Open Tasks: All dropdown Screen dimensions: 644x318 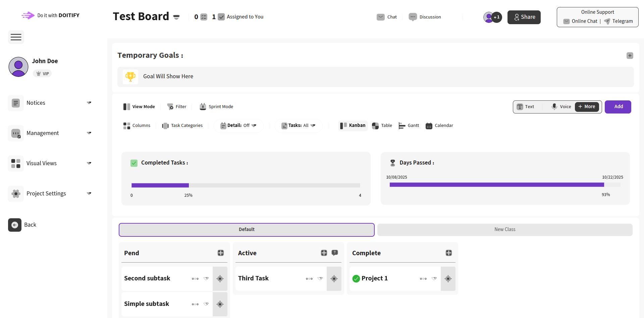298,126
